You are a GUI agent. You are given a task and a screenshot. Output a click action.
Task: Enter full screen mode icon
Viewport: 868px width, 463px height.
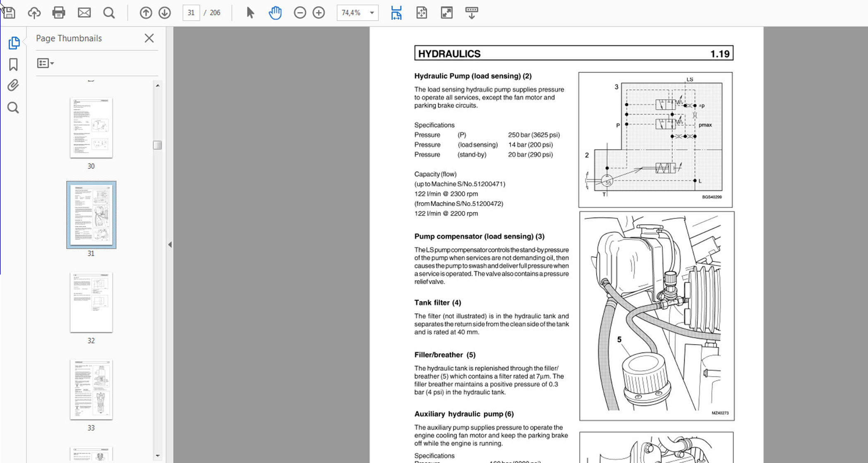click(x=446, y=13)
